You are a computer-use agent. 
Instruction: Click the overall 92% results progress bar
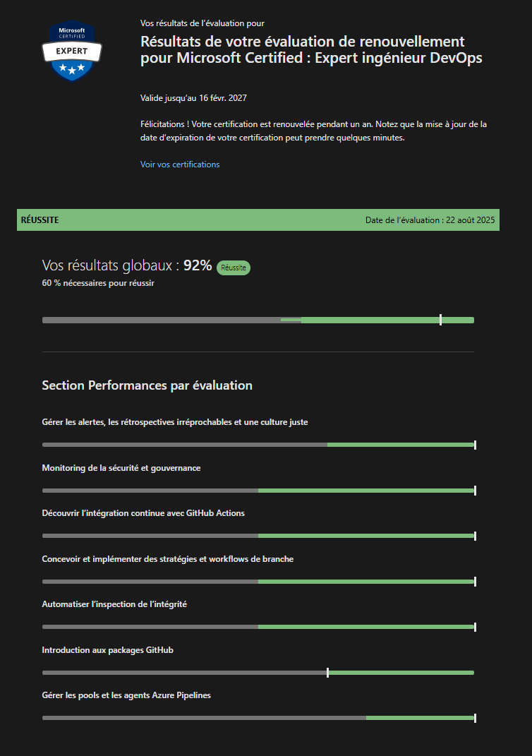(258, 319)
